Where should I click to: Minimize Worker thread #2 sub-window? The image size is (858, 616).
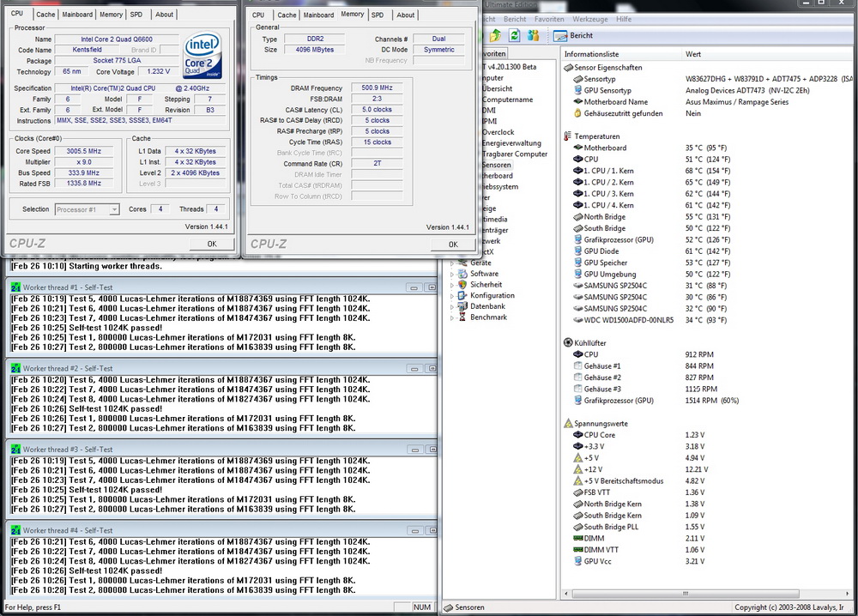[x=414, y=369]
